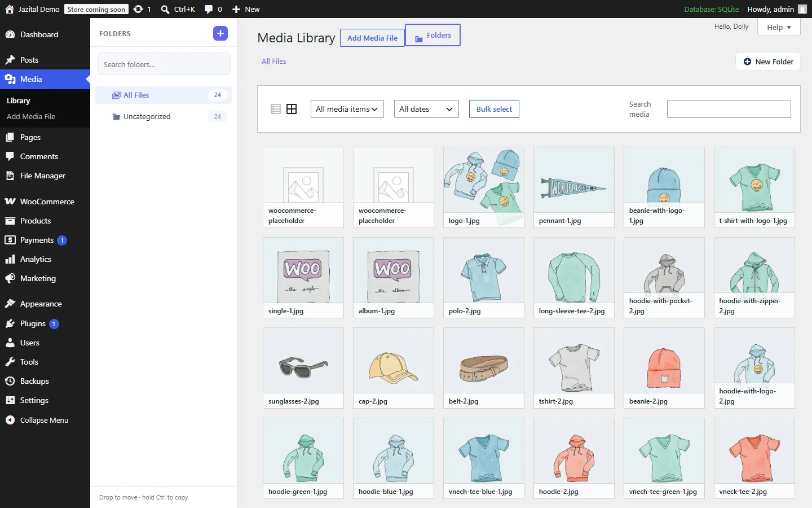Select the sunglasses-2.jpg thumbnail

pyautogui.click(x=303, y=368)
